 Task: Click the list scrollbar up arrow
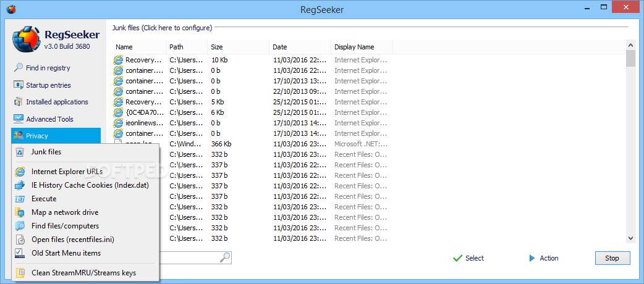[630, 44]
